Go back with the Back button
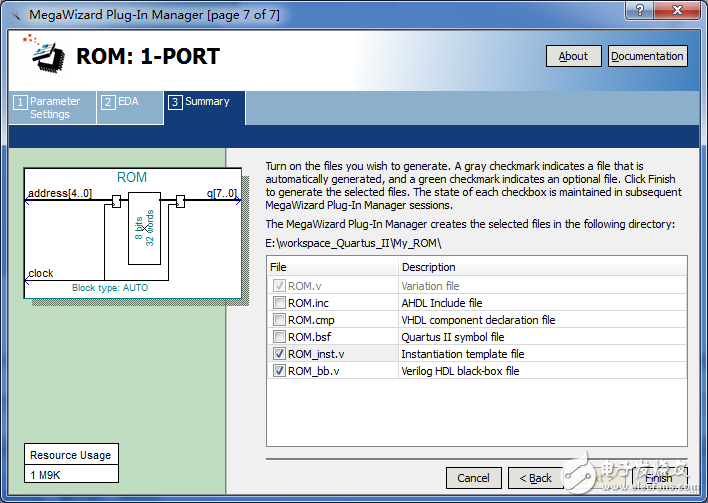This screenshot has width=708, height=503. (x=536, y=478)
